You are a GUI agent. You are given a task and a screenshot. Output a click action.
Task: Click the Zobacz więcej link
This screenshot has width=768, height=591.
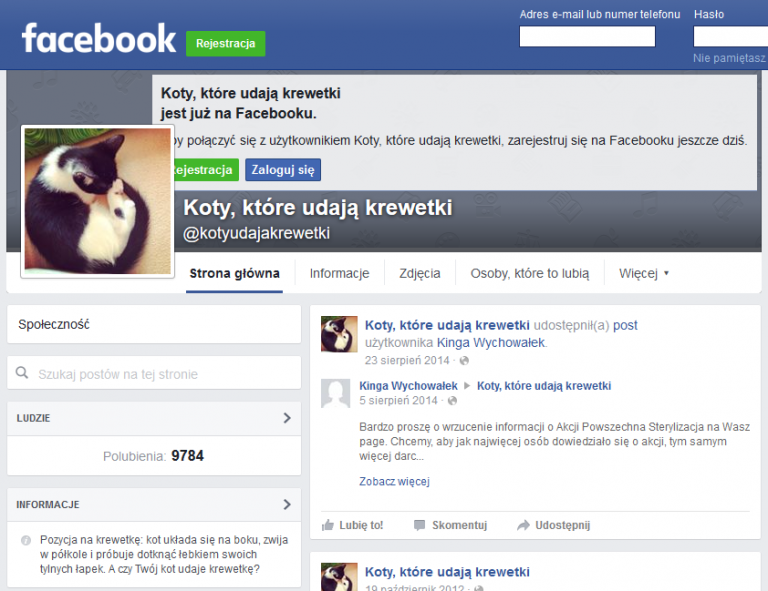click(x=394, y=482)
